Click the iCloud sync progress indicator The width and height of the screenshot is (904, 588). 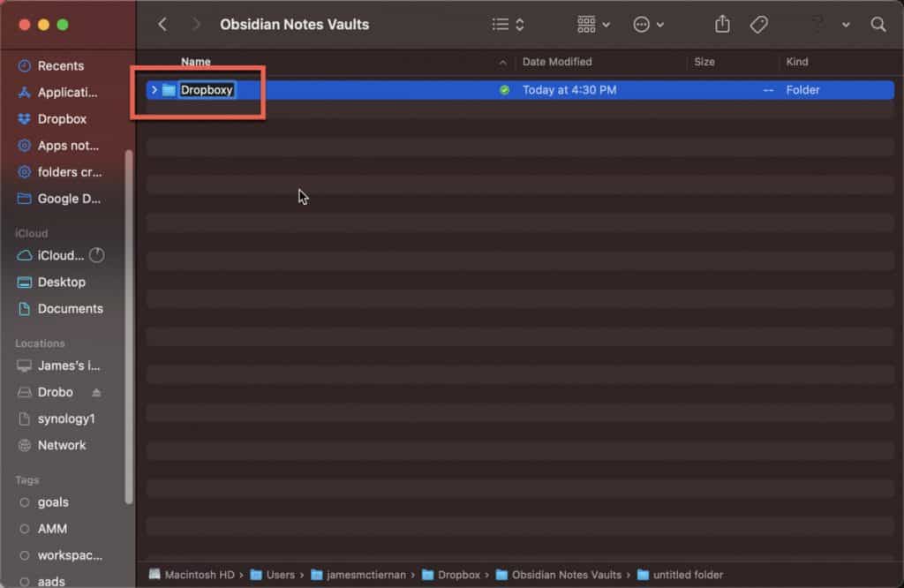pos(97,255)
